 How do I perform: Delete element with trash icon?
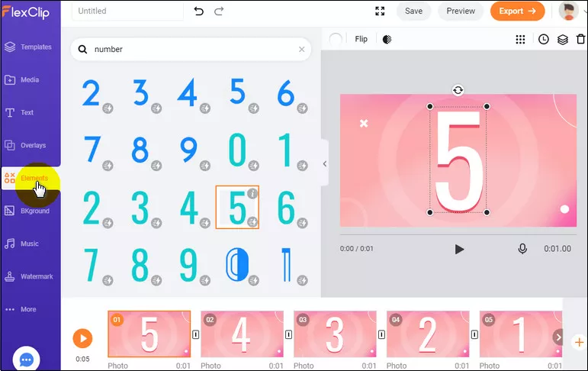coord(580,39)
